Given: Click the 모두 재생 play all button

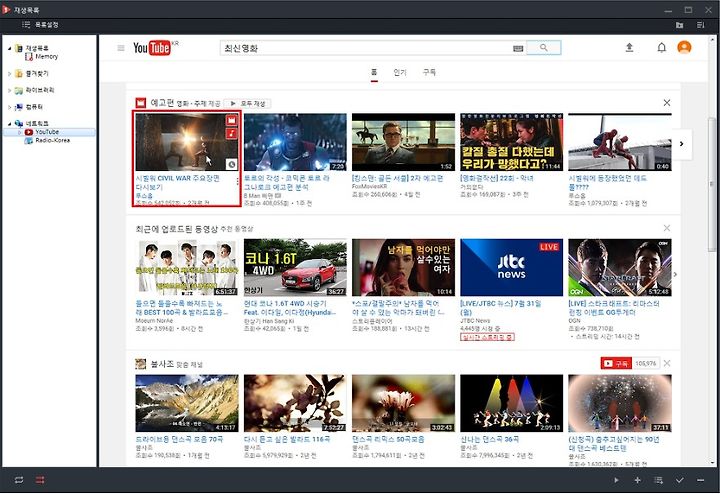Looking at the screenshot, I should click(x=248, y=104).
